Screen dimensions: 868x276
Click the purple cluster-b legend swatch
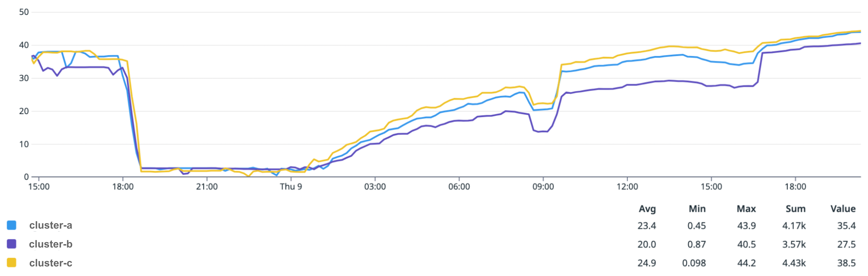(11, 244)
